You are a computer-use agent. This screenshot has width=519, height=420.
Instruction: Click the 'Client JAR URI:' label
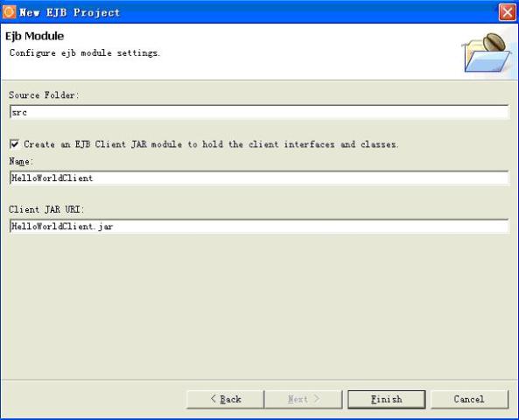46,209
